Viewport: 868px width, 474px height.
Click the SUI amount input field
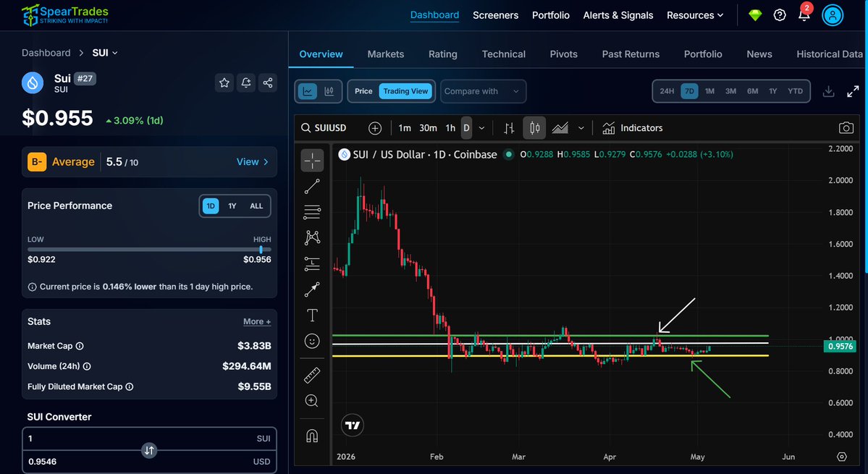pyautogui.click(x=149, y=439)
